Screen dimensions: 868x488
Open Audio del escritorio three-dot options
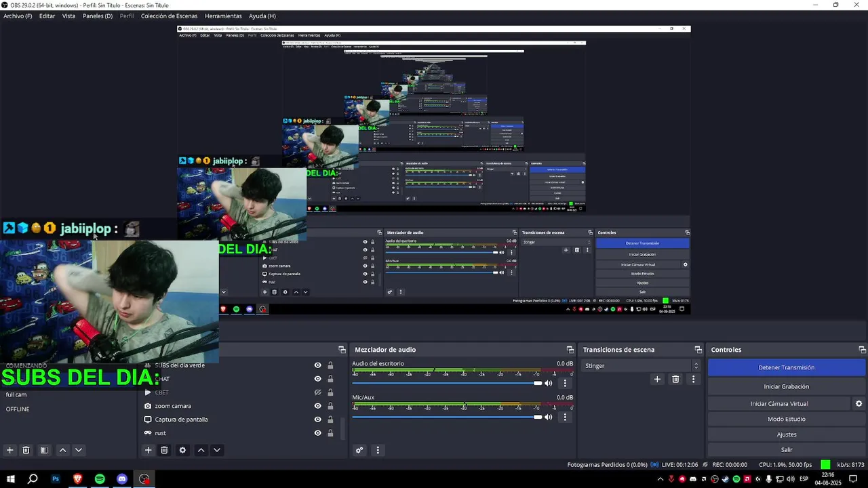click(x=565, y=383)
